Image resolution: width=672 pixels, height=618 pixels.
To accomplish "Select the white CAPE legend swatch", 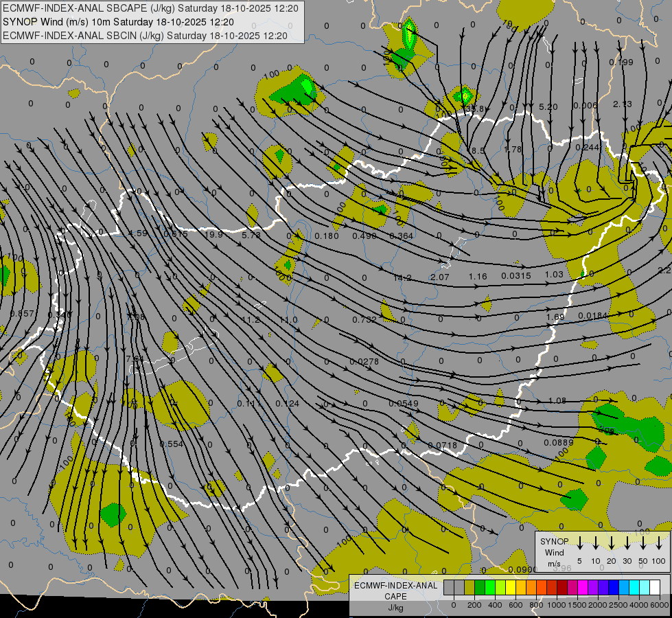I will pyautogui.click(x=656, y=587).
